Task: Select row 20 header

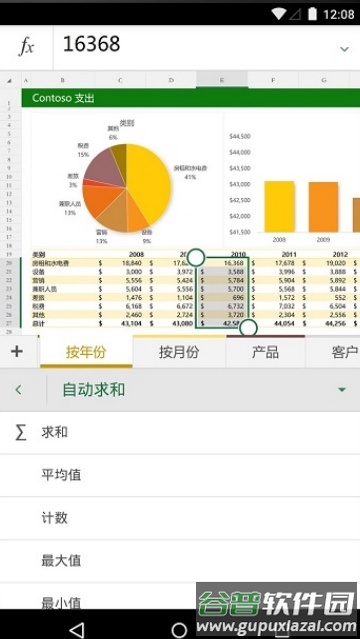Action: [10, 263]
